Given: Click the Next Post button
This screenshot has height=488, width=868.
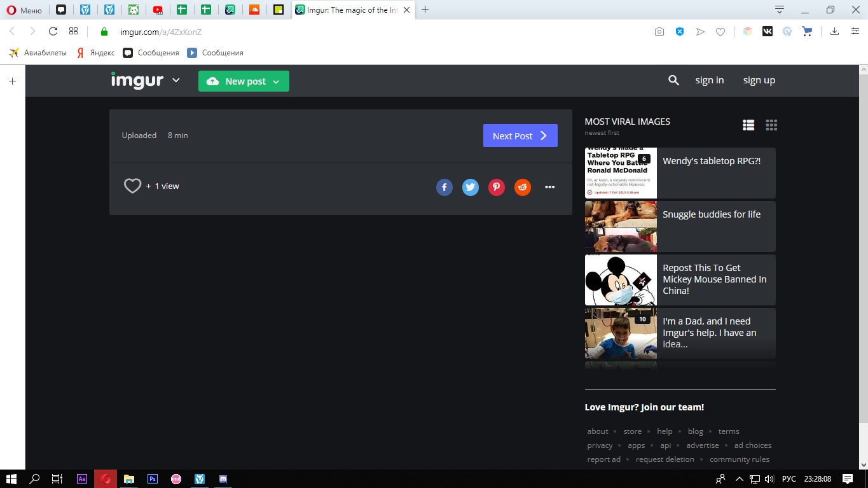Looking at the screenshot, I should coord(520,136).
